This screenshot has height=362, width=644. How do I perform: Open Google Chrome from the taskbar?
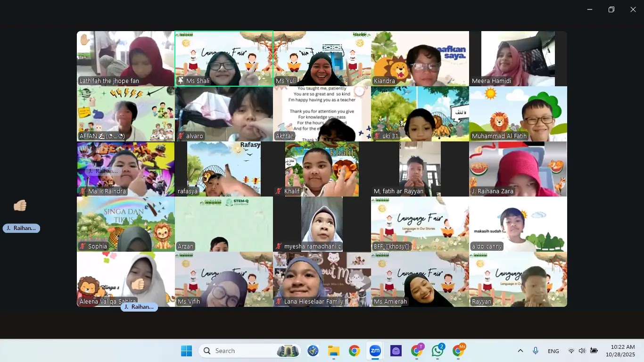354,351
